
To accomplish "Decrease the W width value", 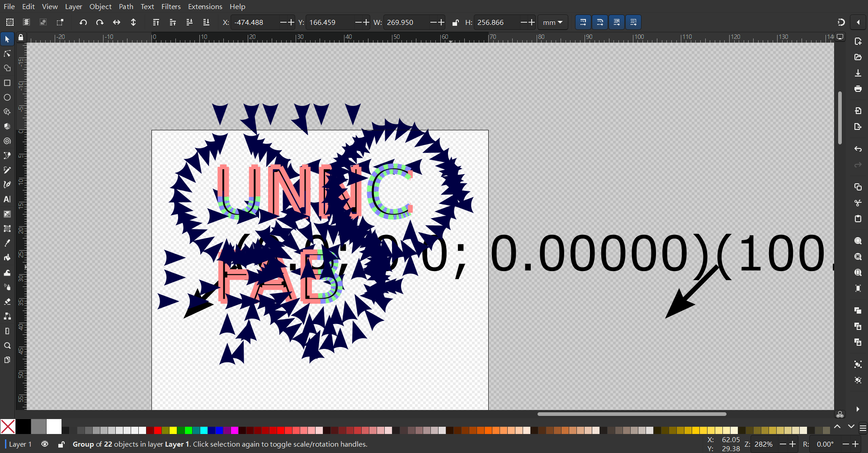I will [434, 22].
